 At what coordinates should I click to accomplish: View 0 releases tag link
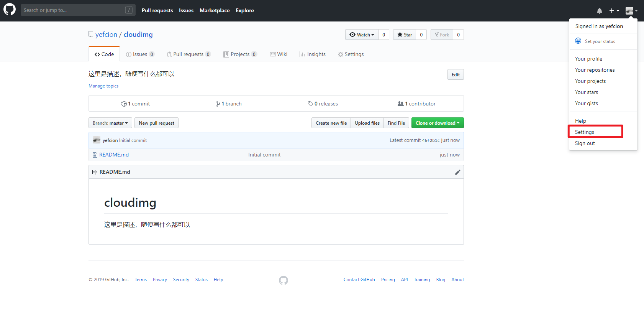(x=323, y=104)
